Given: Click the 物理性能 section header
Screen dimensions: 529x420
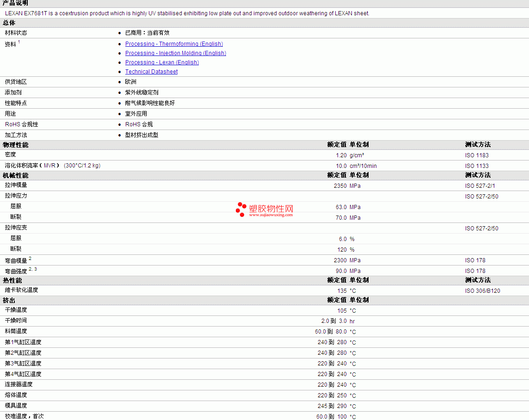Looking at the screenshot, I should pyautogui.click(x=16, y=145).
